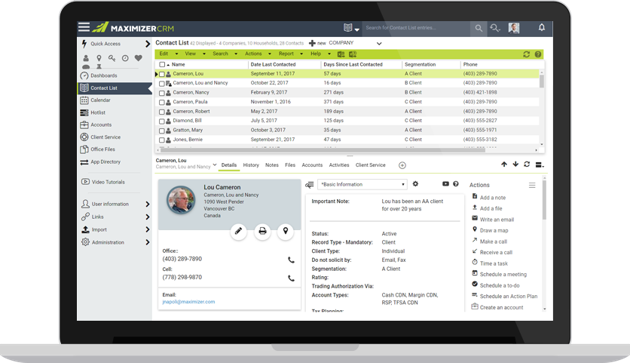Call the office number via the phone icon
The image size is (630, 363).
[x=291, y=260]
